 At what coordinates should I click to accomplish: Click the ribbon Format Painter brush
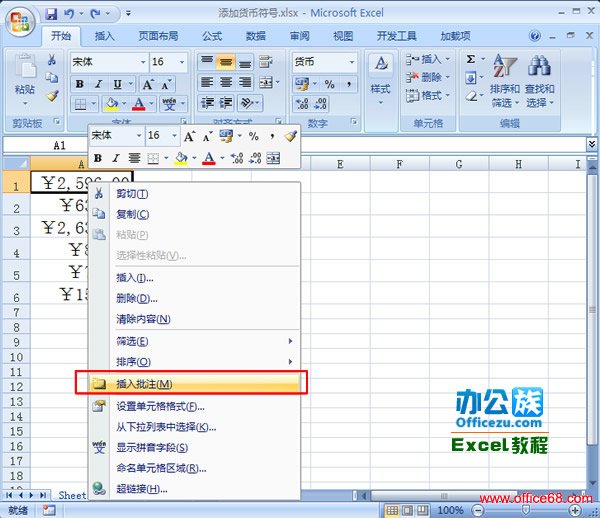tap(52, 96)
